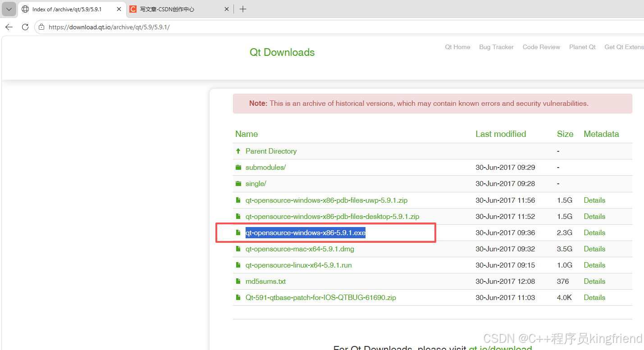
Task: Click file icon beside Qt-591-qtbase-patch zip
Action: click(238, 297)
